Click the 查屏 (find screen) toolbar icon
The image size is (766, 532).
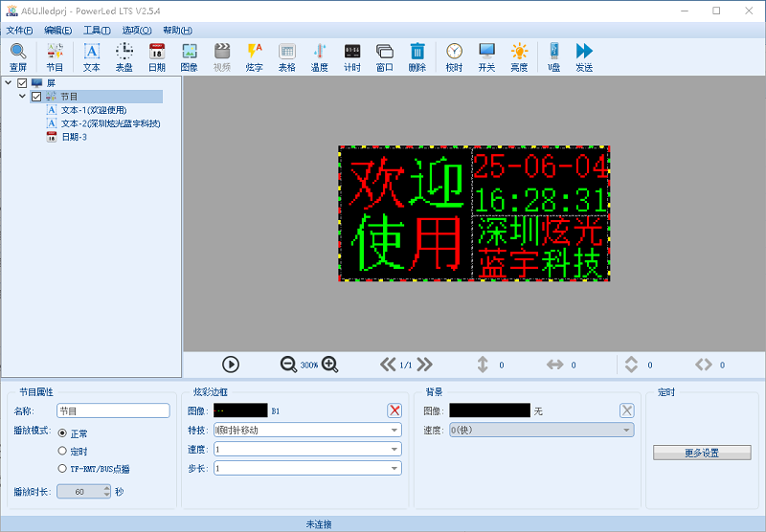coord(18,56)
